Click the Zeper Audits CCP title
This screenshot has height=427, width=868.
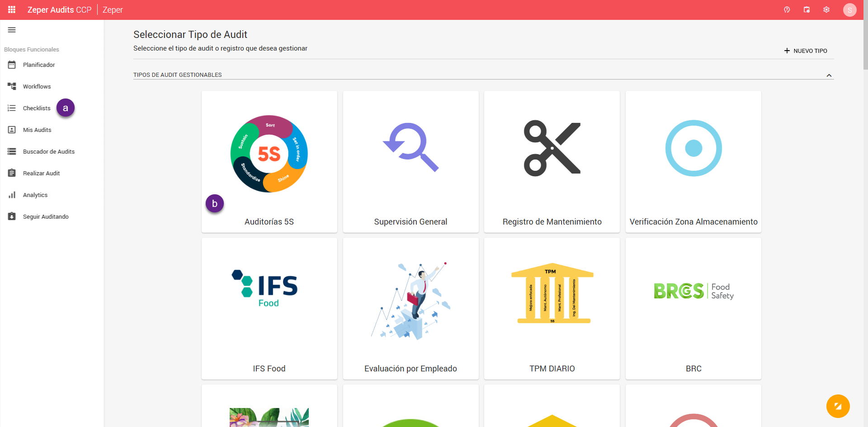(x=59, y=10)
